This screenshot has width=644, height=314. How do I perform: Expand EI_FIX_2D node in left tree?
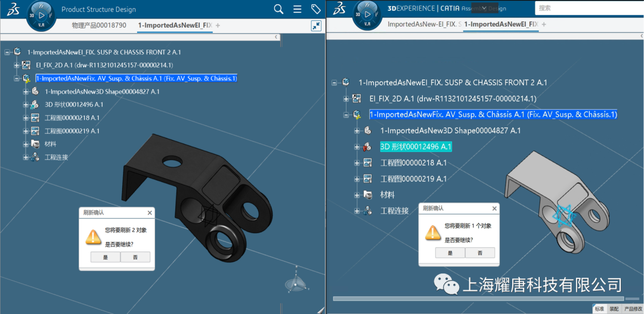point(17,66)
